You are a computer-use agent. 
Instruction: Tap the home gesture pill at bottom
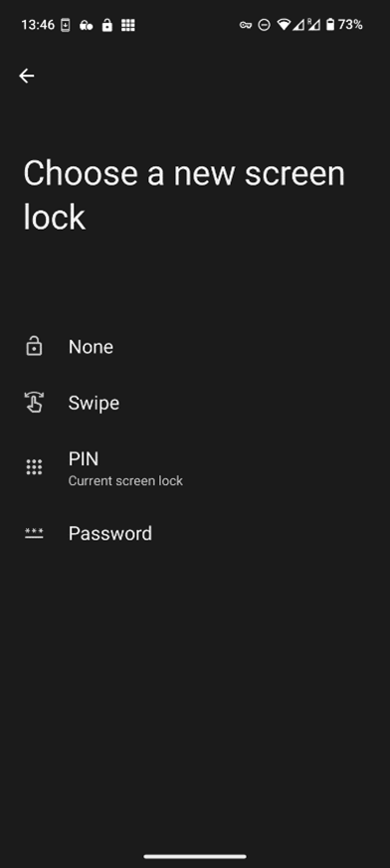195,856
